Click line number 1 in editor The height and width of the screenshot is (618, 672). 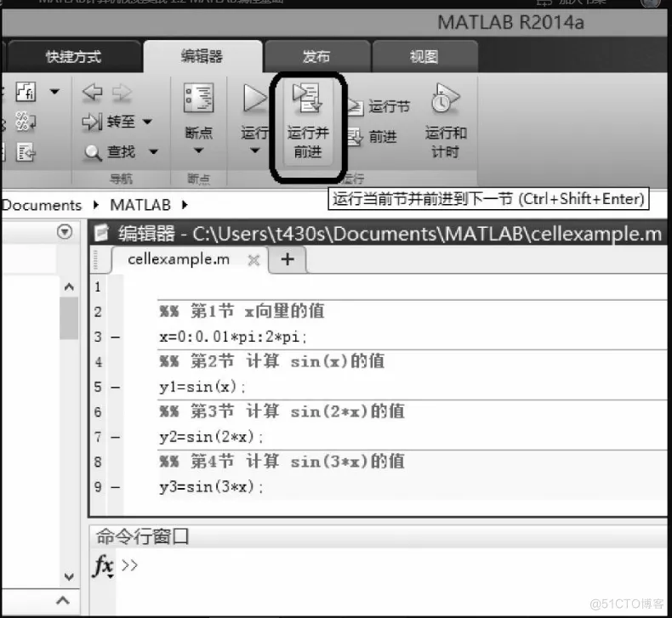coord(98,287)
